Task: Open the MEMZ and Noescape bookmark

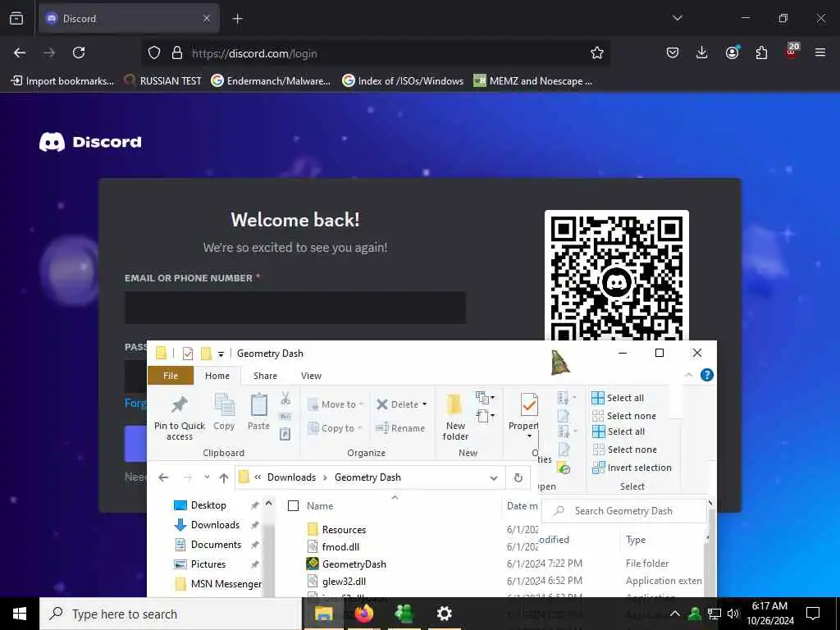Action: point(533,81)
